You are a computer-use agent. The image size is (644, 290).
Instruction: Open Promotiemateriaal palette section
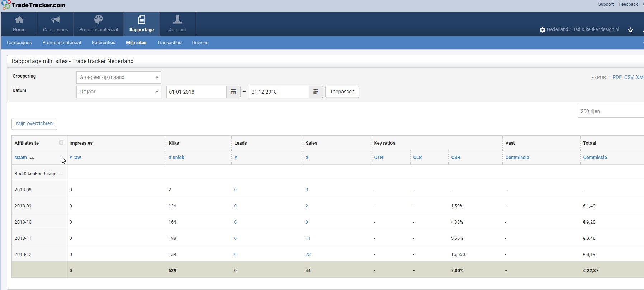pos(99,24)
